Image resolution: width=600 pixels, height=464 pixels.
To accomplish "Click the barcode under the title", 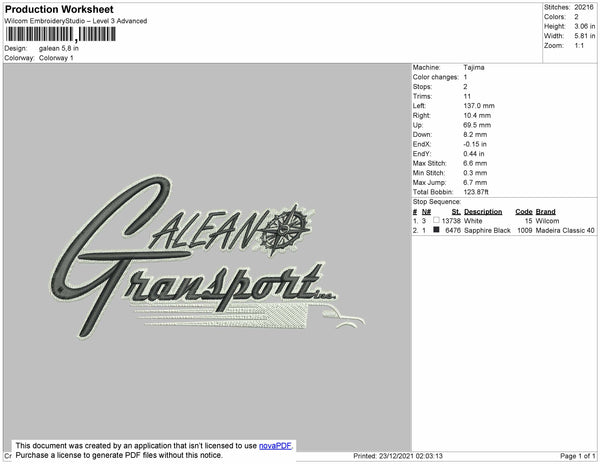I will coord(60,34).
